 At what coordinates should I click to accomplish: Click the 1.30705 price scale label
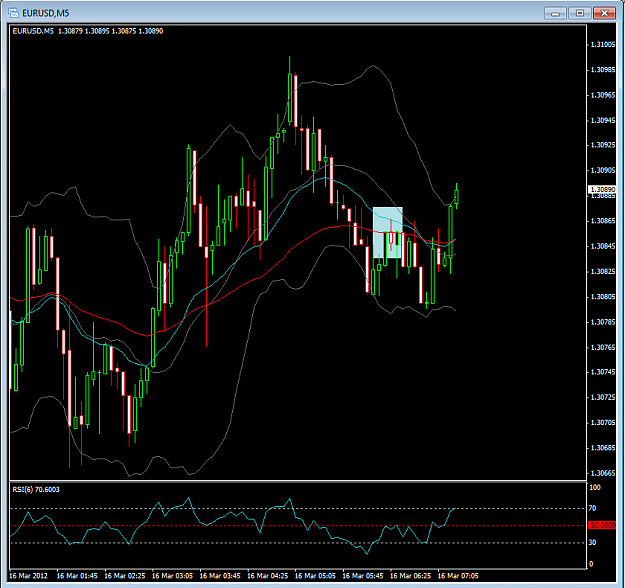(x=603, y=422)
